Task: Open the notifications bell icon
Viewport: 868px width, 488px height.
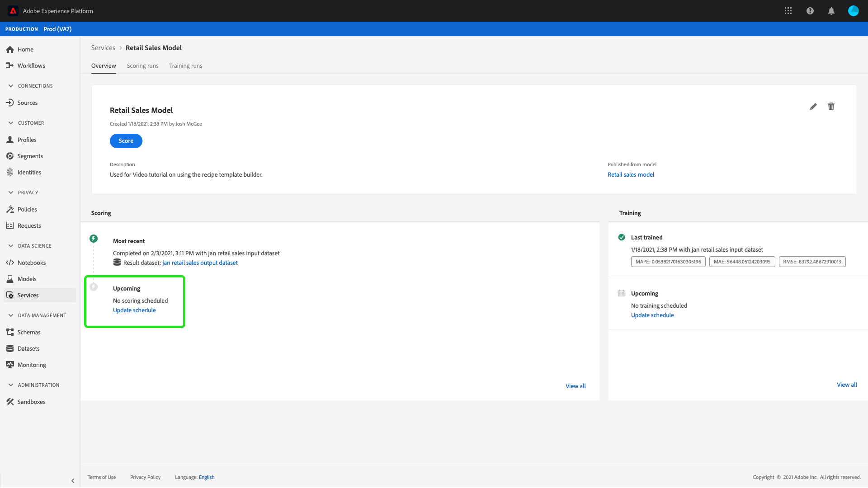Action: (831, 11)
